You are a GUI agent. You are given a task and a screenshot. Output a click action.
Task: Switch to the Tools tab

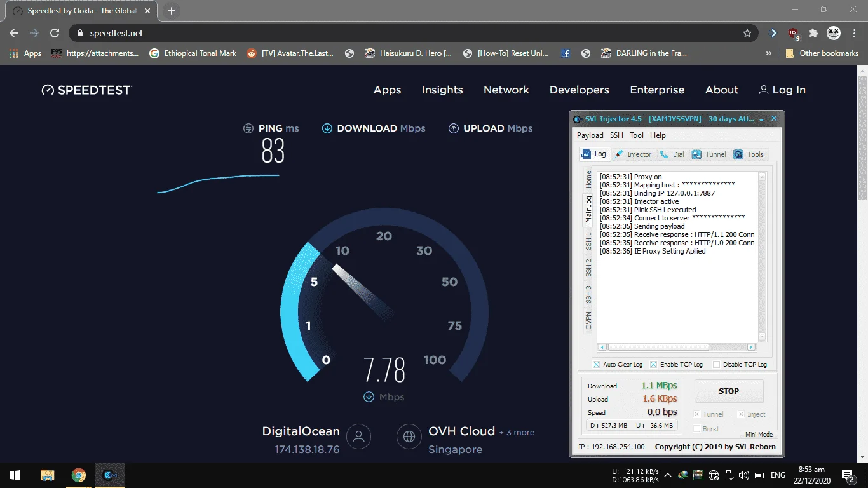749,154
